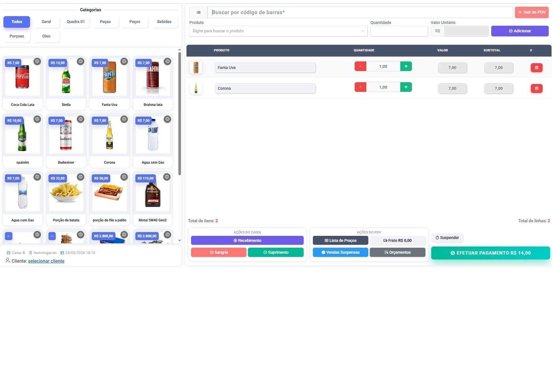Open info icon on Coca Cola Lata card

37,61
